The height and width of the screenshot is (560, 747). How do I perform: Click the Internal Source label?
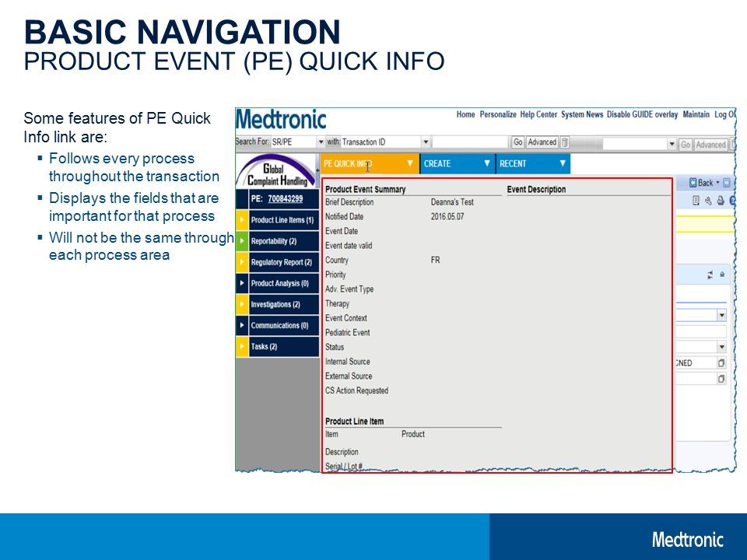347,362
